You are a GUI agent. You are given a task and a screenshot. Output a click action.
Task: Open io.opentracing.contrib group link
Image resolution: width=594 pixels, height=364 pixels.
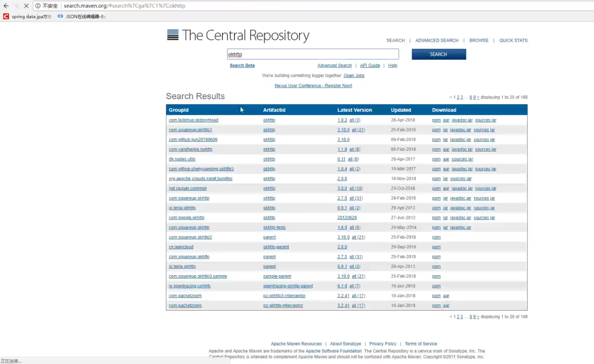(x=189, y=286)
